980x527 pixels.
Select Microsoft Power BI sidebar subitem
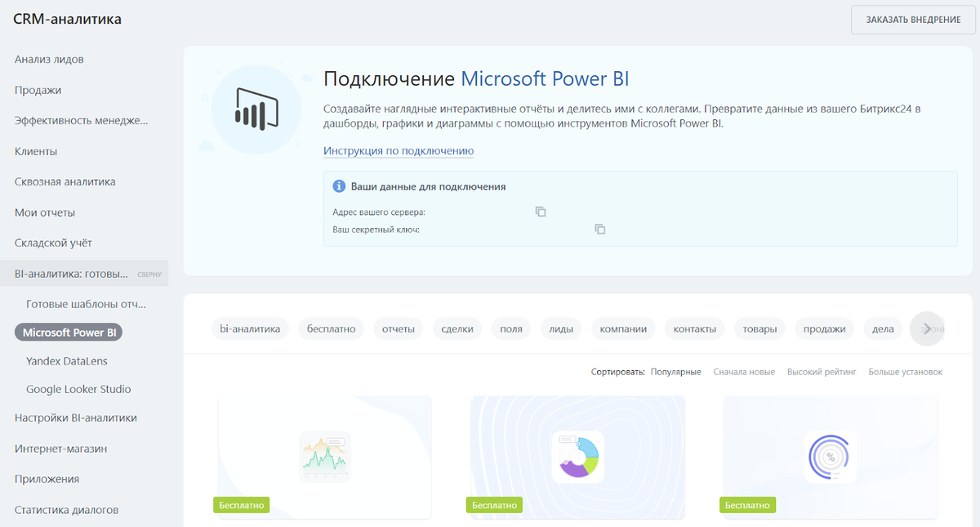point(69,333)
